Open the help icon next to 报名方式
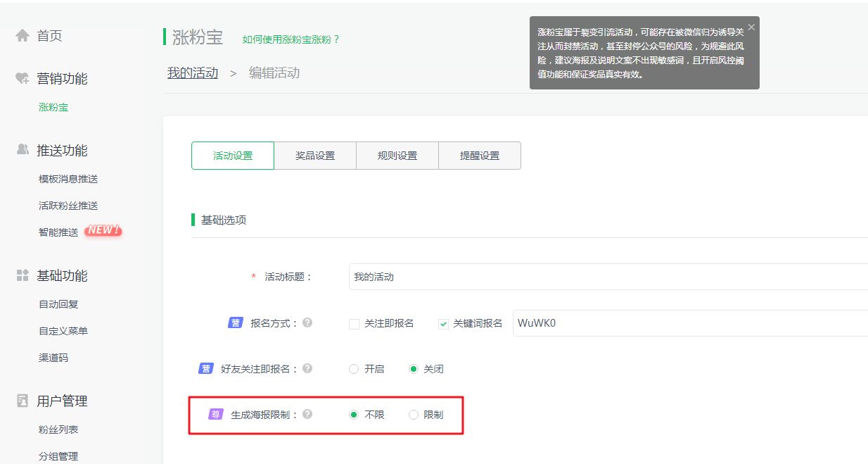868x464 pixels. [307, 323]
